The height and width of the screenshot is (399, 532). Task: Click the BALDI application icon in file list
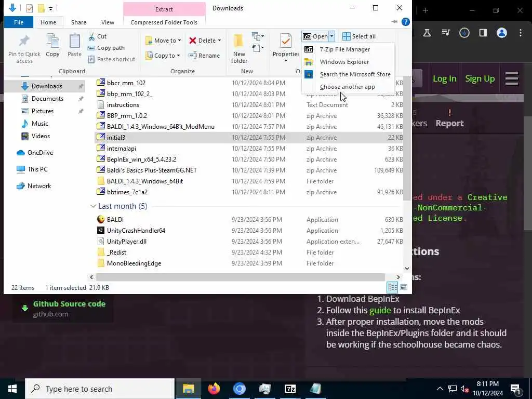pyautogui.click(x=101, y=220)
